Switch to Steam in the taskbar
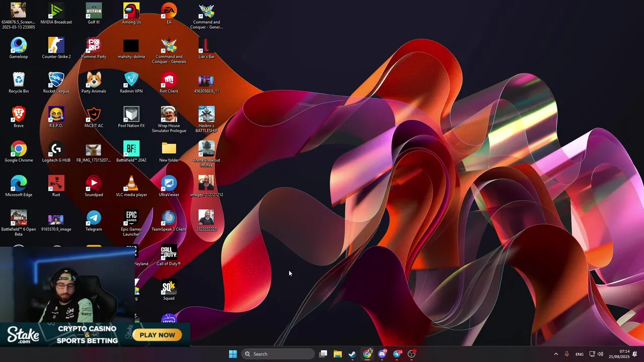644x362 pixels. pyautogui.click(x=352, y=354)
